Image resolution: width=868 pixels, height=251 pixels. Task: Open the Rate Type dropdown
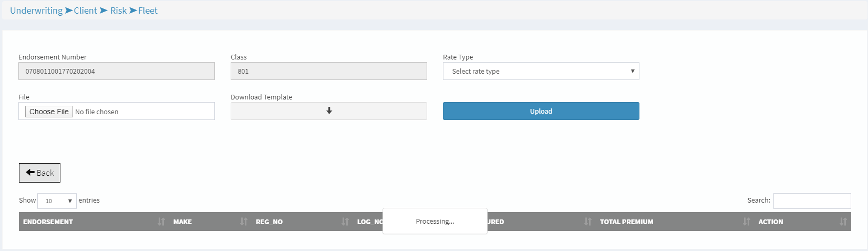click(x=541, y=71)
